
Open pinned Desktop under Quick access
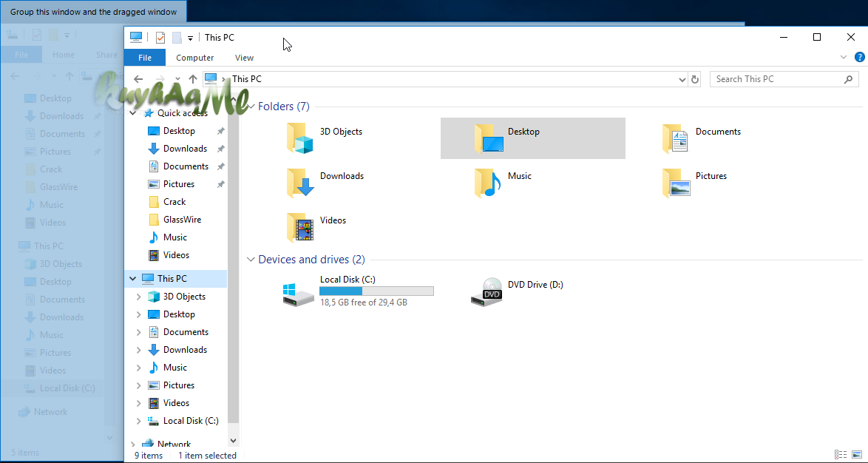point(179,131)
